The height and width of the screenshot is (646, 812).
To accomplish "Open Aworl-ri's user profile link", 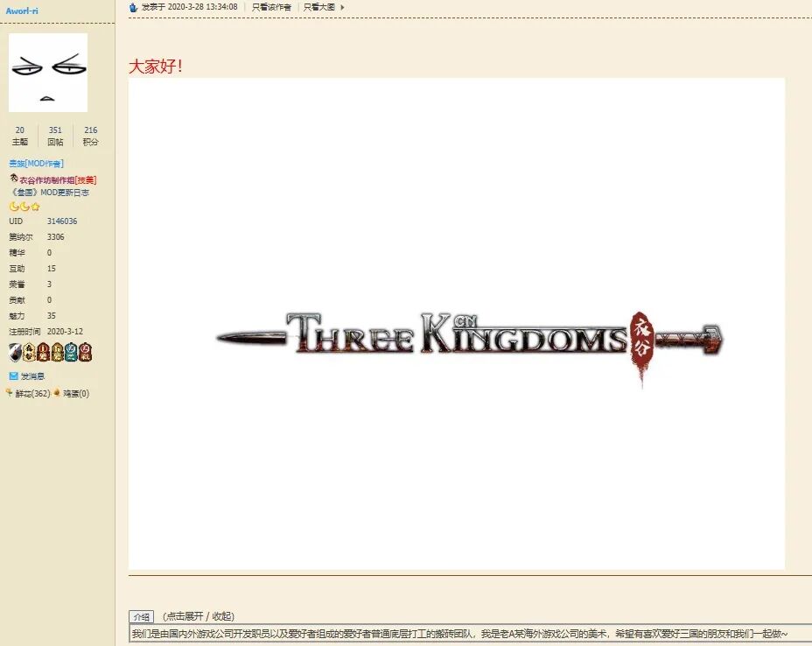I will (x=22, y=11).
